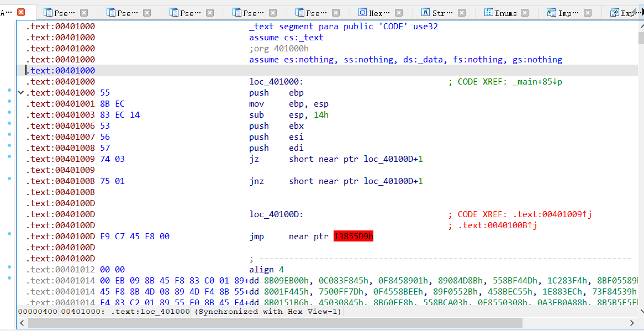
Task: Close the active red-X disassembly tab
Action: pyautogui.click(x=21, y=12)
